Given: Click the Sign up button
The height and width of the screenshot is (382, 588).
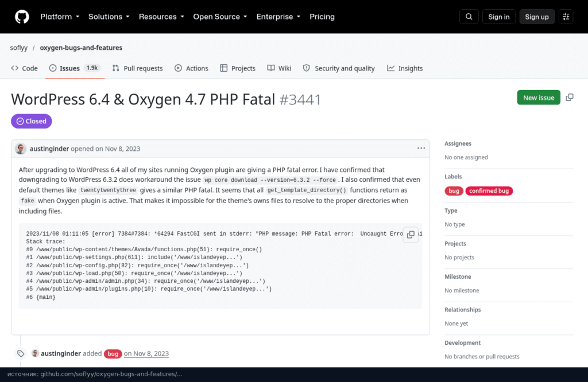Looking at the screenshot, I should pos(537,17).
